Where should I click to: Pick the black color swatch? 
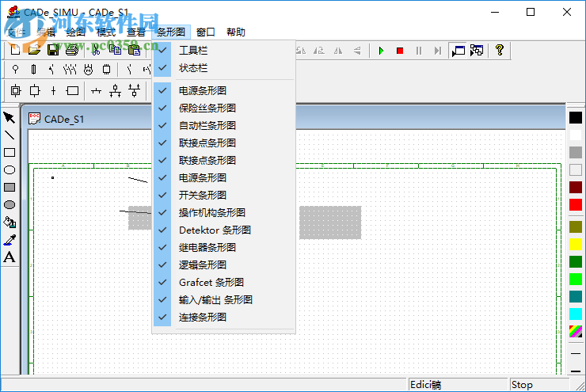[576, 117]
